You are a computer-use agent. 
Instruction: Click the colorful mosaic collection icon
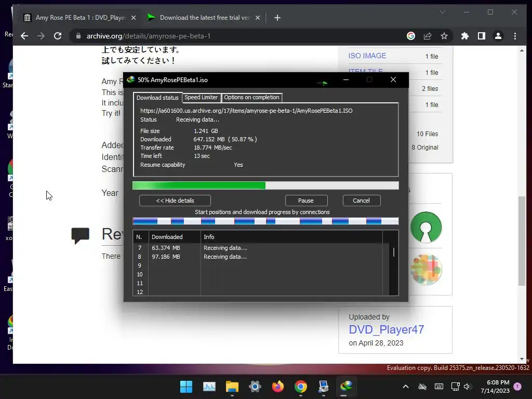(x=426, y=270)
